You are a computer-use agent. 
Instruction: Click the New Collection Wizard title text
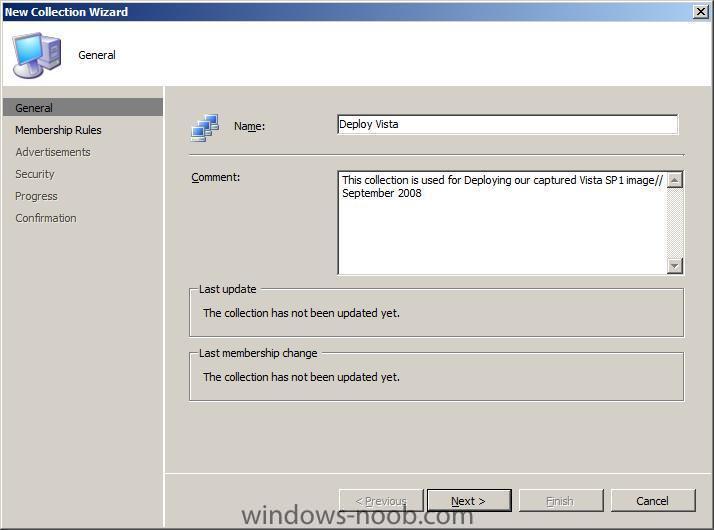[x=66, y=12]
